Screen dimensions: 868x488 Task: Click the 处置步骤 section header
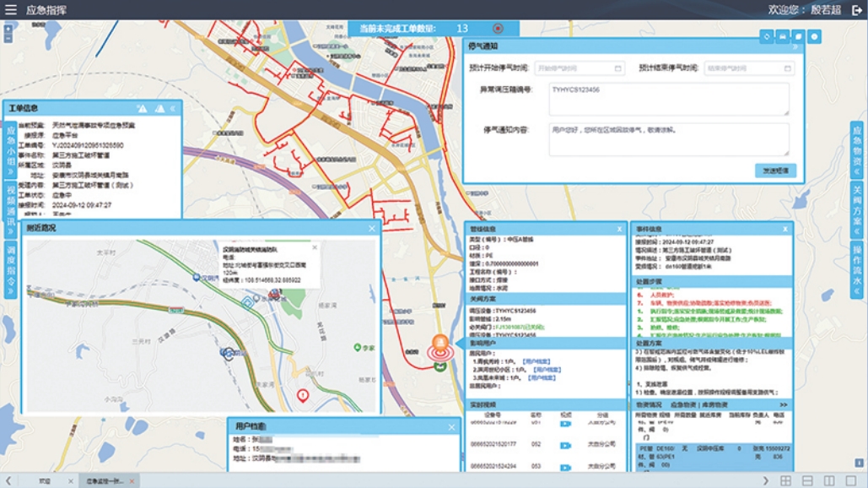pyautogui.click(x=713, y=281)
